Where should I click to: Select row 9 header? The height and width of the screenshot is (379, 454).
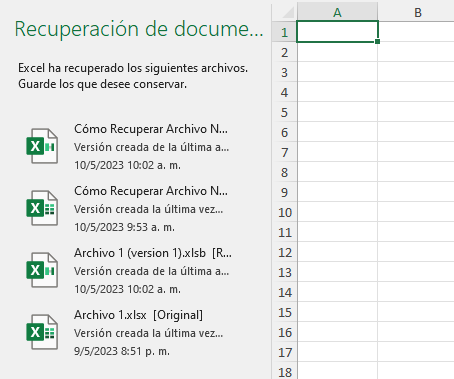(284, 192)
